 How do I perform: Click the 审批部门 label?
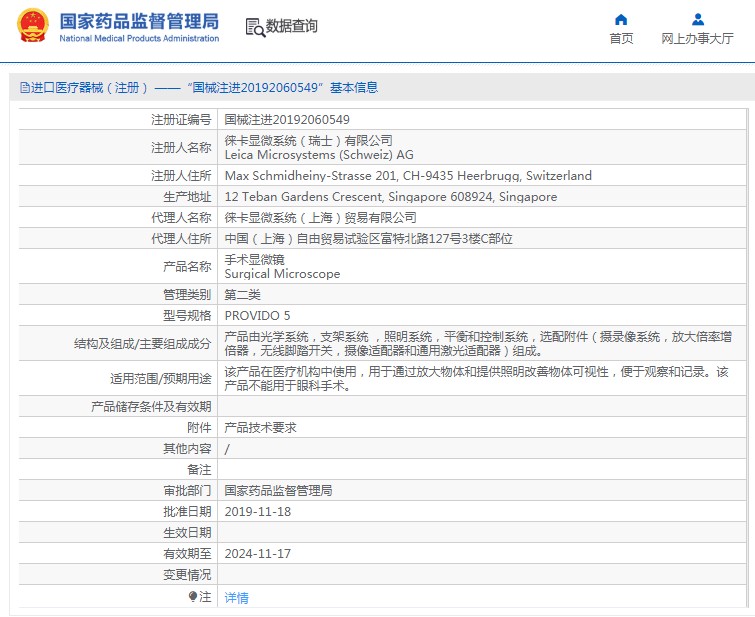click(x=187, y=490)
